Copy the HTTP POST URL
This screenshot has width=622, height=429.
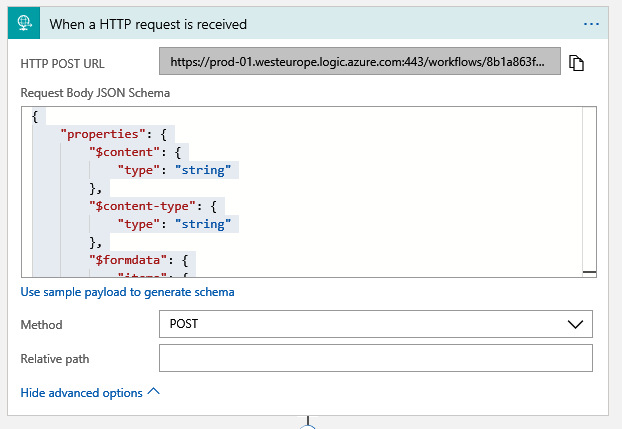point(576,63)
